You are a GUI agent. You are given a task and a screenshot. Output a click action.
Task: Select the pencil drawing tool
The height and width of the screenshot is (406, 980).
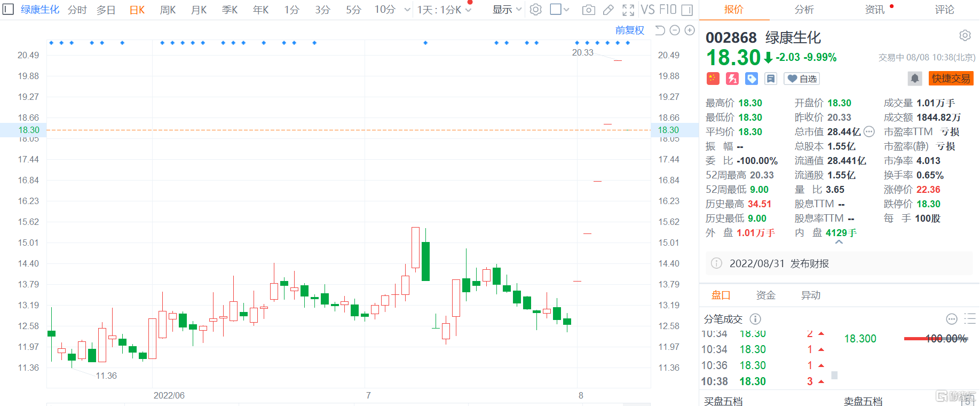[x=608, y=10]
